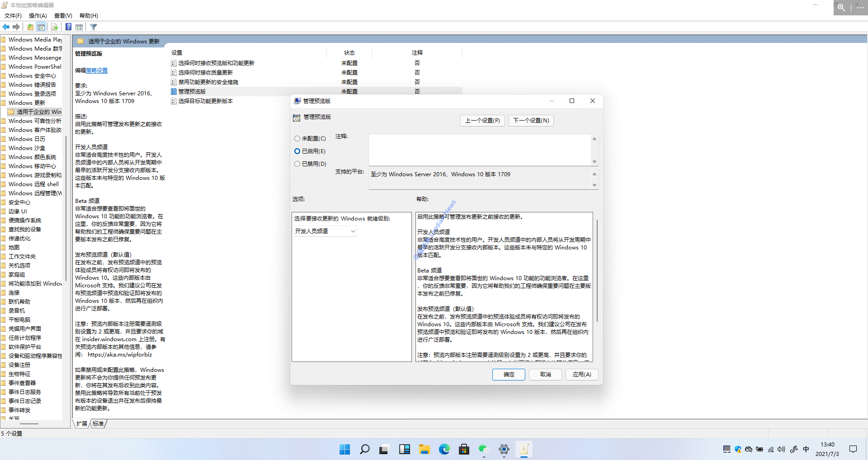The height and width of the screenshot is (460, 868).
Task: Click the policy icon beside 选择目标功能更新版本
Action: click(x=174, y=101)
